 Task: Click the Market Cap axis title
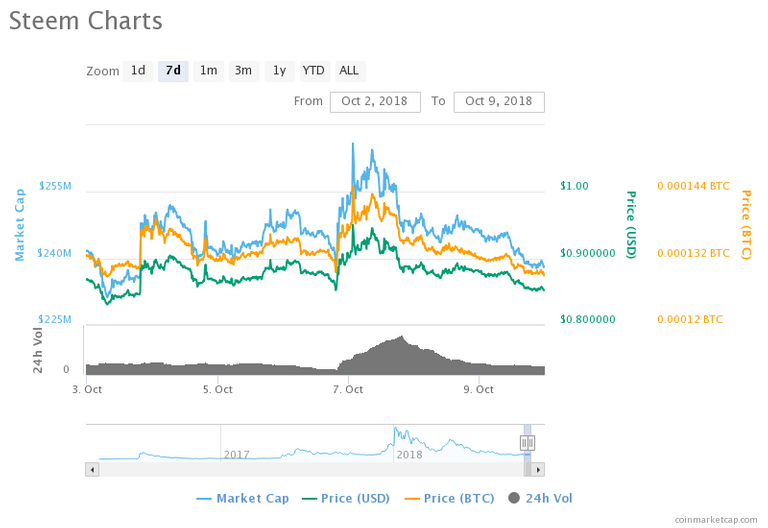(x=20, y=225)
